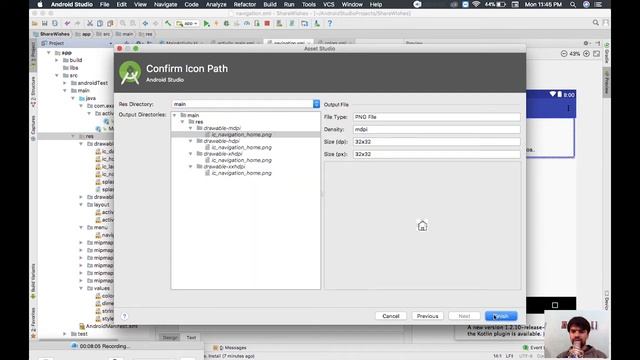Click the home icon preview image
The image size is (640, 360).
(422, 226)
